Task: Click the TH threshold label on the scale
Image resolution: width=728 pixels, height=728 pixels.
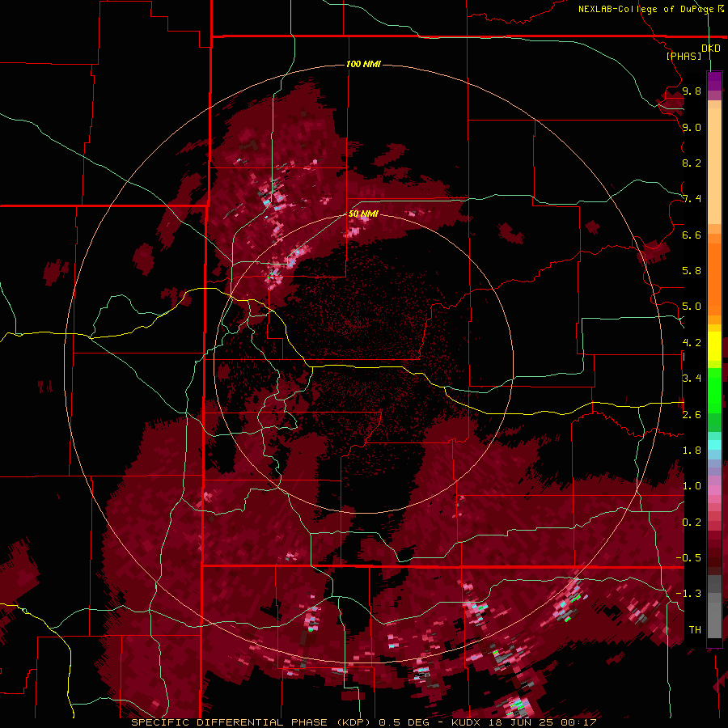Action: (695, 630)
